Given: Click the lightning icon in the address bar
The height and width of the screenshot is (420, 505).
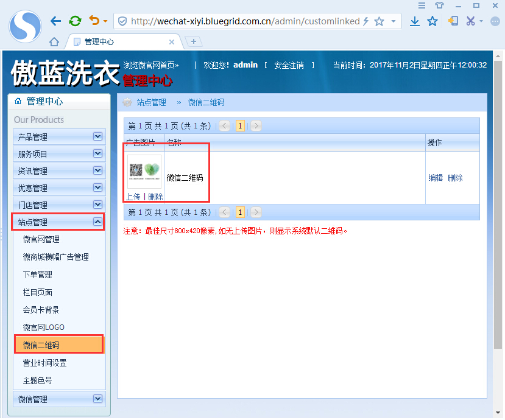Looking at the screenshot, I should [x=366, y=20].
